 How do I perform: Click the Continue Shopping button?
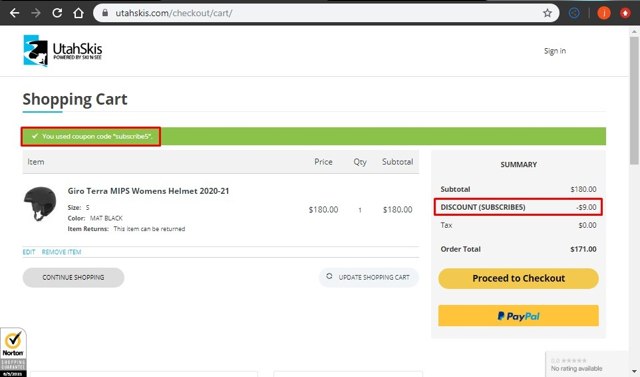pyautogui.click(x=73, y=277)
